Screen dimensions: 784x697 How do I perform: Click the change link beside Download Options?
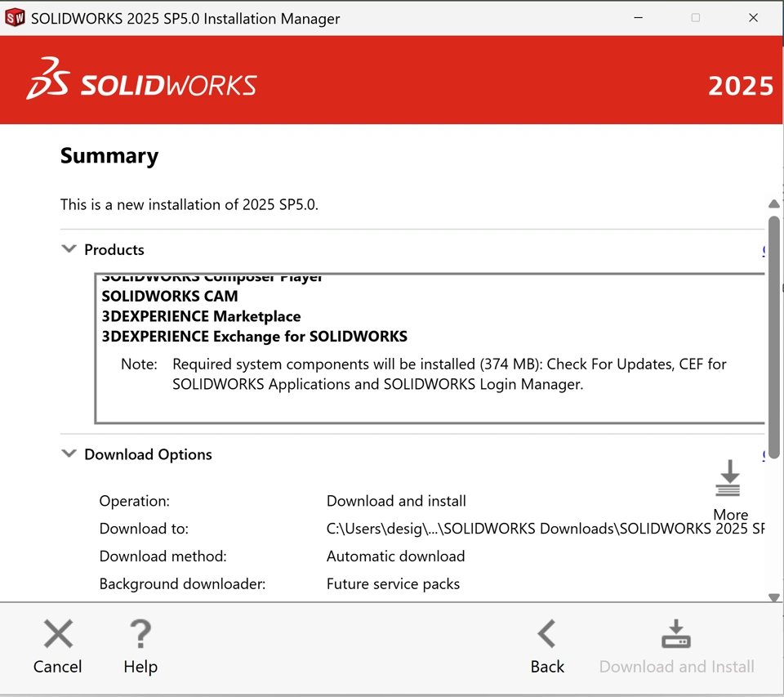coord(764,455)
